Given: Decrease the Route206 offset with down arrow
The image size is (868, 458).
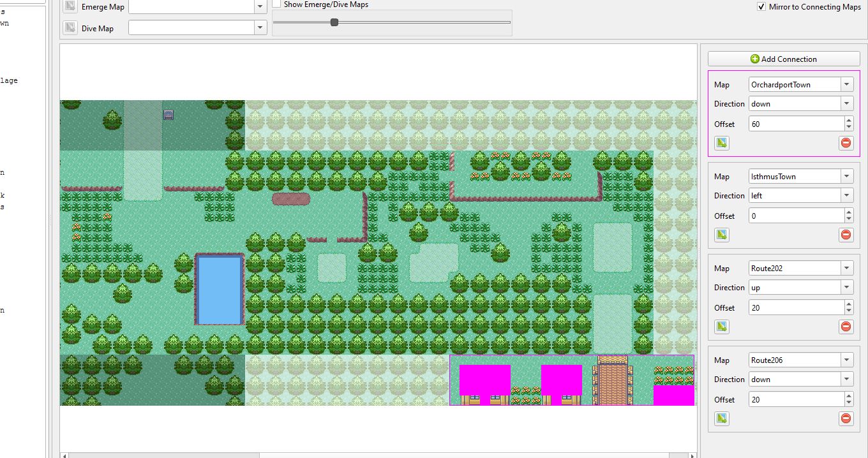Looking at the screenshot, I should [x=849, y=403].
